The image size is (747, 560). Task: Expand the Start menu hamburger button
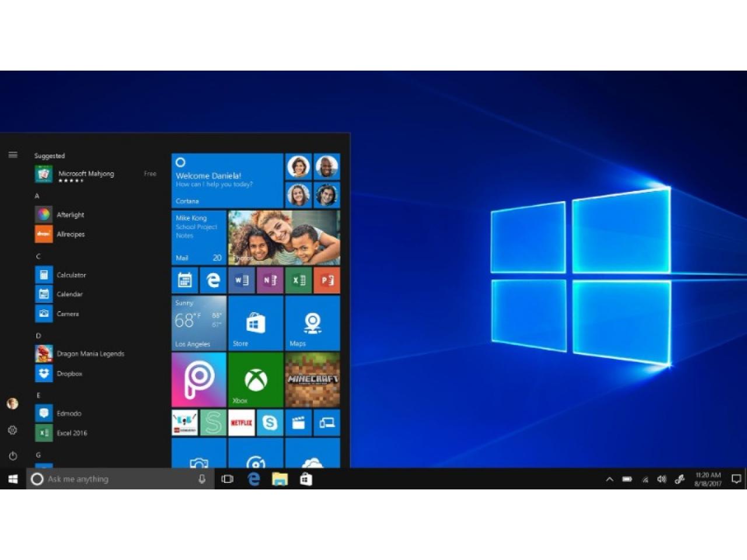coord(13,155)
